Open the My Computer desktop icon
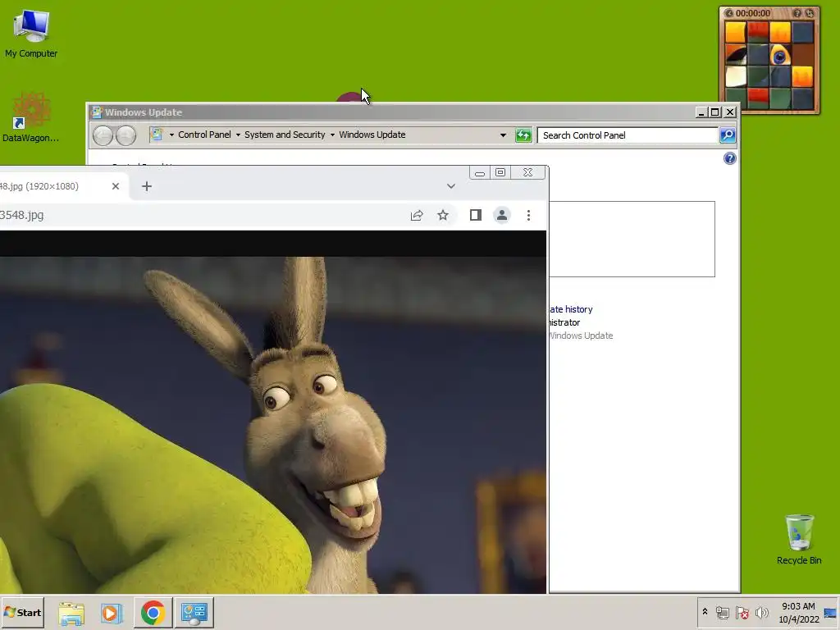The height and width of the screenshot is (630, 840). (31, 33)
